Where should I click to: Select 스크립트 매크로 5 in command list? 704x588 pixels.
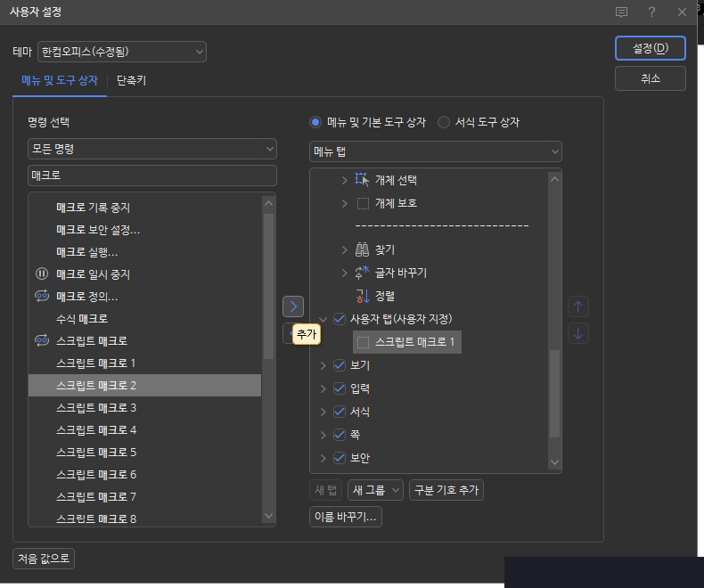click(144, 452)
